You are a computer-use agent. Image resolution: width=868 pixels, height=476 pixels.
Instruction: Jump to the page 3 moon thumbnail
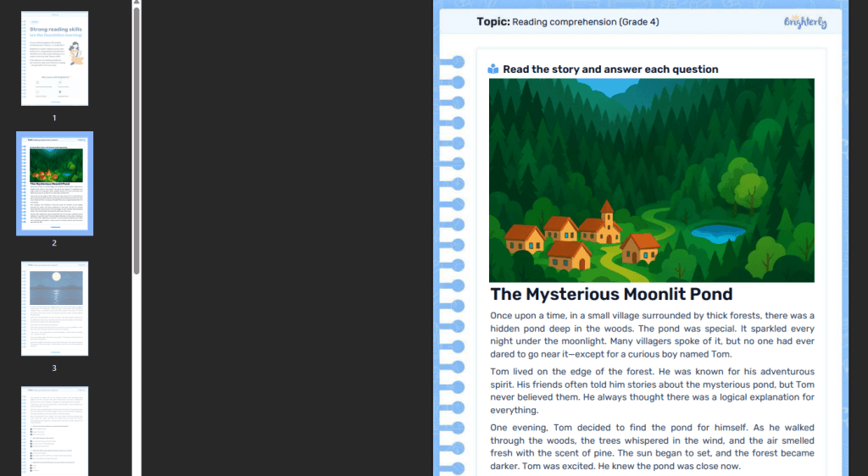tap(54, 308)
